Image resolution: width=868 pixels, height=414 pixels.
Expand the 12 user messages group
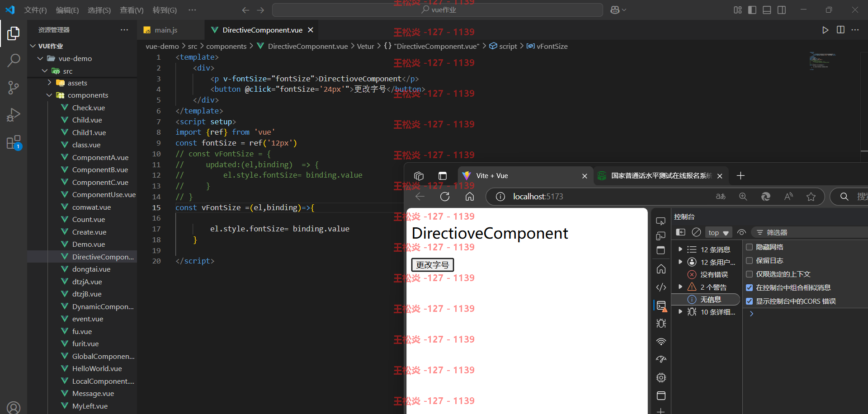point(680,262)
